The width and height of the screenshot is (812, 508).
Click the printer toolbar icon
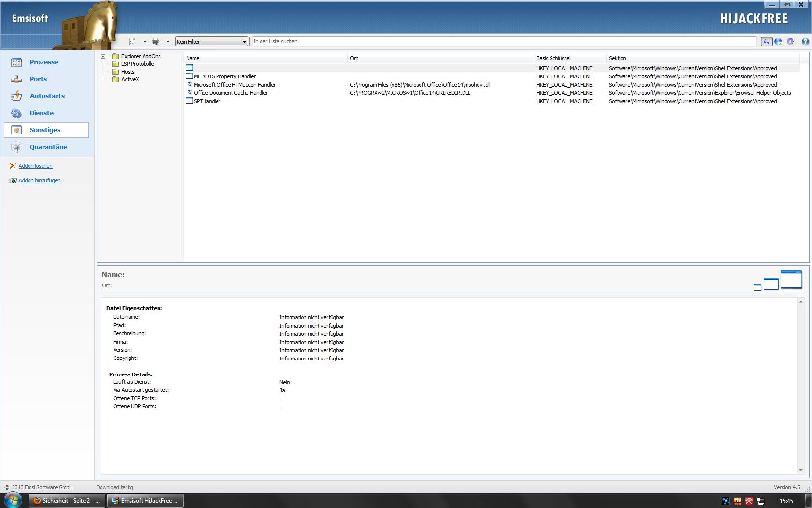coord(156,42)
